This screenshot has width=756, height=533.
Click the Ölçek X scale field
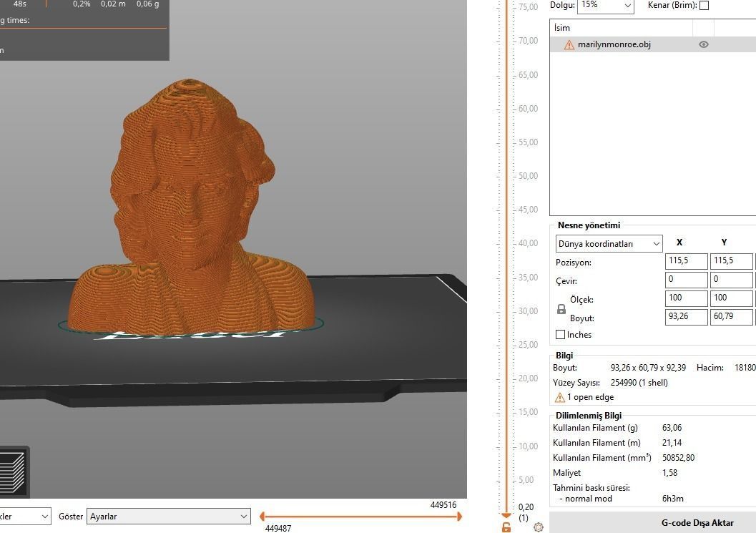[x=686, y=298]
